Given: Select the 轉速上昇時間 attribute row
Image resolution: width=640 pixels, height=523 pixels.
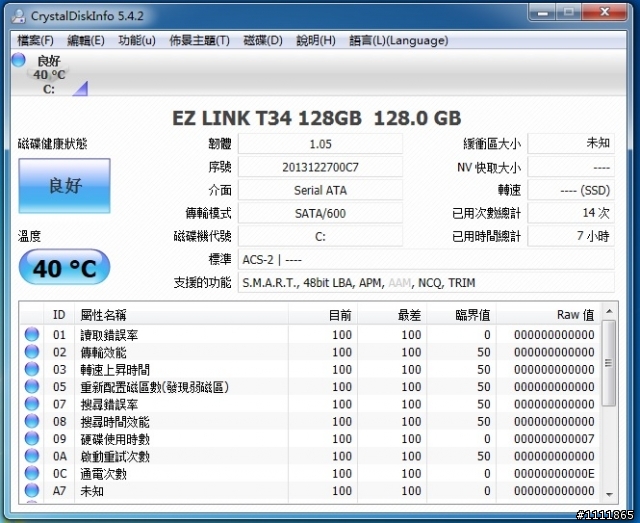Looking at the screenshot, I should point(310,369).
